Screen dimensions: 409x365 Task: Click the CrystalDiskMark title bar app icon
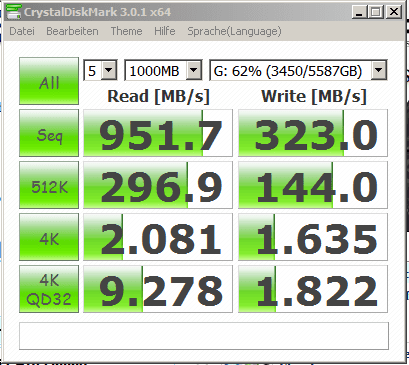[x=13, y=12]
